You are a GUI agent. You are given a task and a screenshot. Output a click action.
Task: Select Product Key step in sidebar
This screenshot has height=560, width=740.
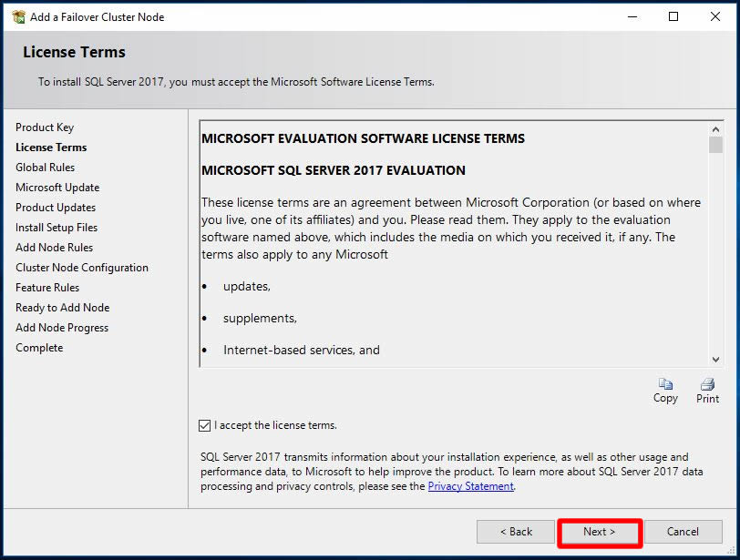(x=45, y=127)
